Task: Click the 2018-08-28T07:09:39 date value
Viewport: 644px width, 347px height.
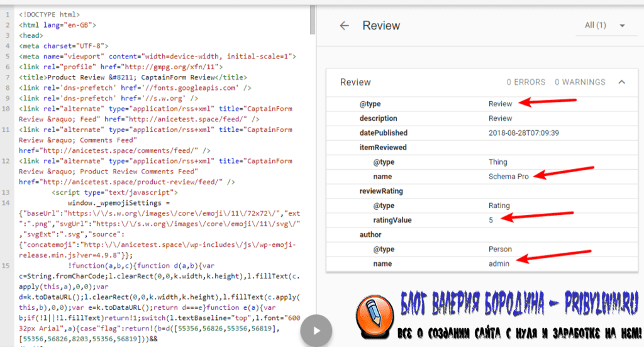Action: click(524, 133)
